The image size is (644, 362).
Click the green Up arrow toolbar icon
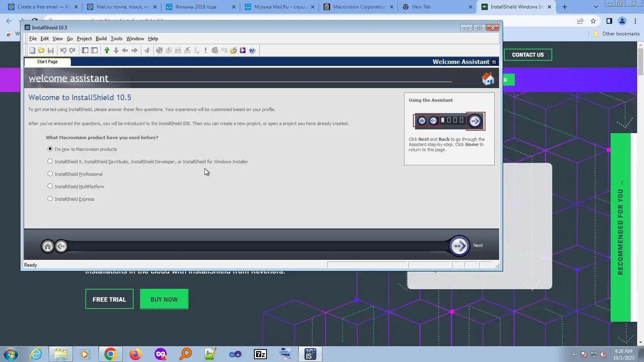107,50
